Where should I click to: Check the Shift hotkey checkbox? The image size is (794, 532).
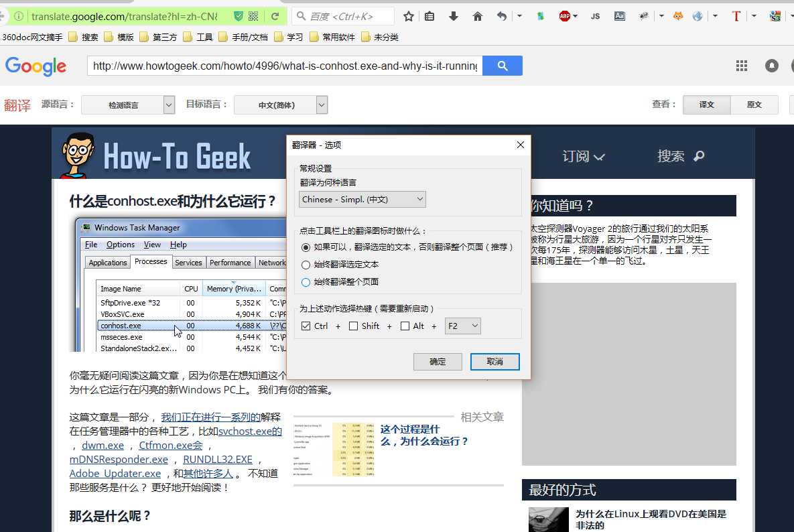[x=354, y=326]
